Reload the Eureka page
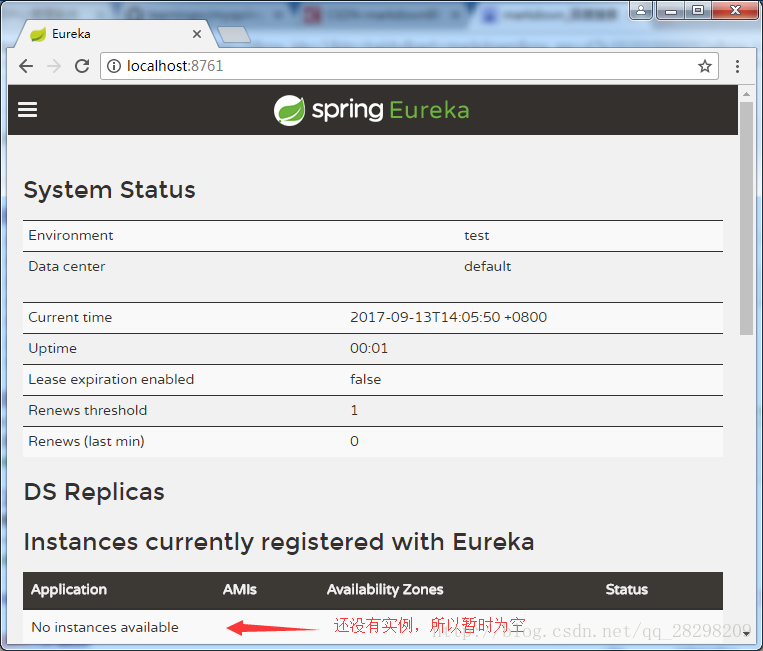 [82, 66]
